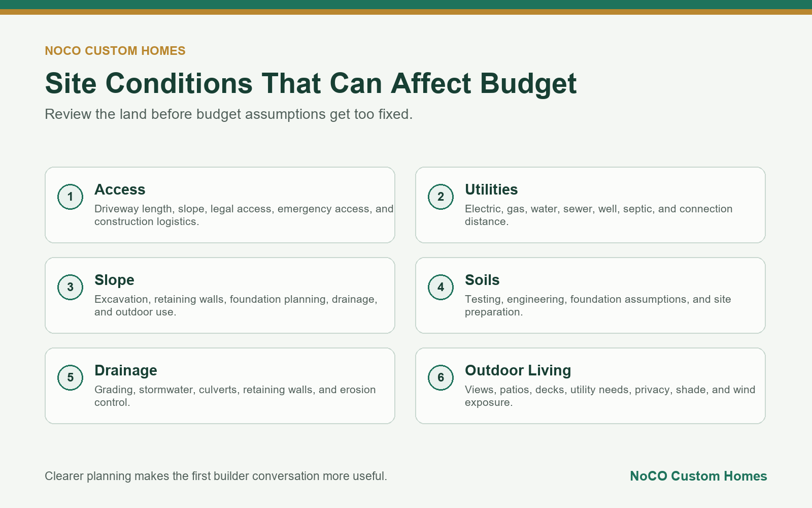Click the number 6 circle badge
The width and height of the screenshot is (812, 508).
point(441,377)
